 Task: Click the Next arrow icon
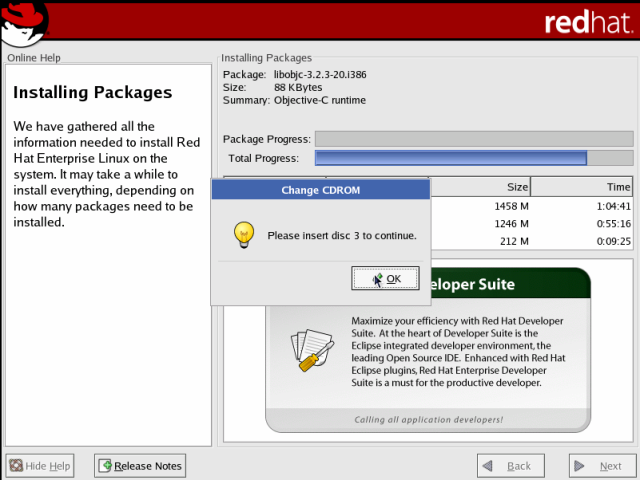[x=579, y=466]
